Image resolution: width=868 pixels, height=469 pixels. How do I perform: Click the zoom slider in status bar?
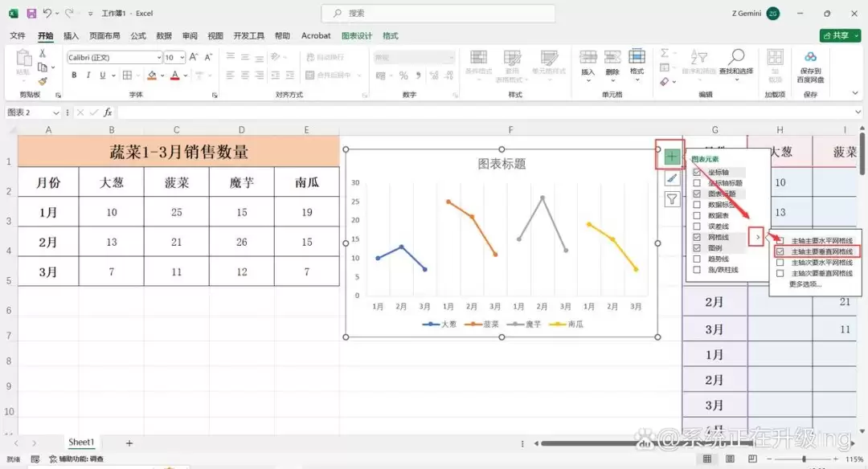click(x=804, y=459)
